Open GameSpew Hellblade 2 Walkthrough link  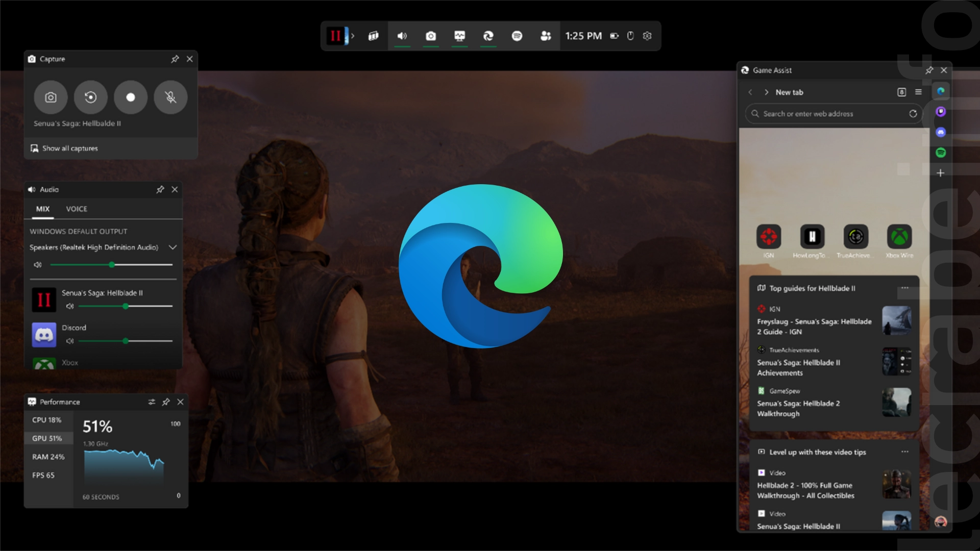[798, 409]
